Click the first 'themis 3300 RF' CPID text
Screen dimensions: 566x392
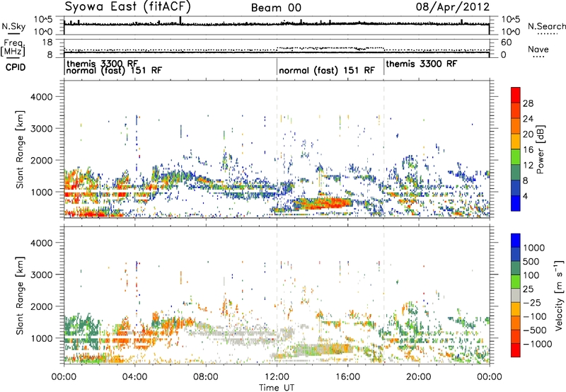click(102, 64)
